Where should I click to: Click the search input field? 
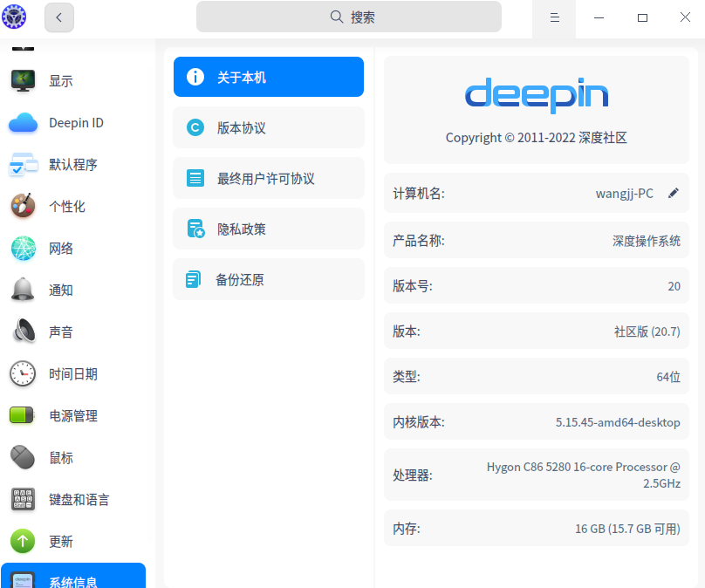(x=348, y=17)
